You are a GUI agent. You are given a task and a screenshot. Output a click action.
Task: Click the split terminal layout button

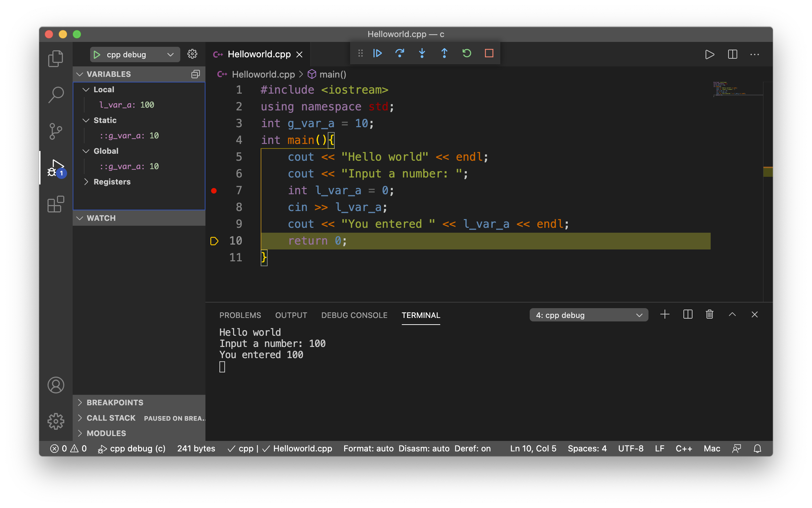pos(688,315)
